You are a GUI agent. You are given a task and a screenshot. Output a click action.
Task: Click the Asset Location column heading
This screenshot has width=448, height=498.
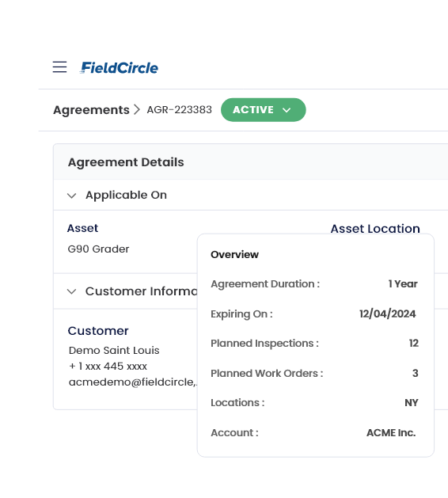375,228
